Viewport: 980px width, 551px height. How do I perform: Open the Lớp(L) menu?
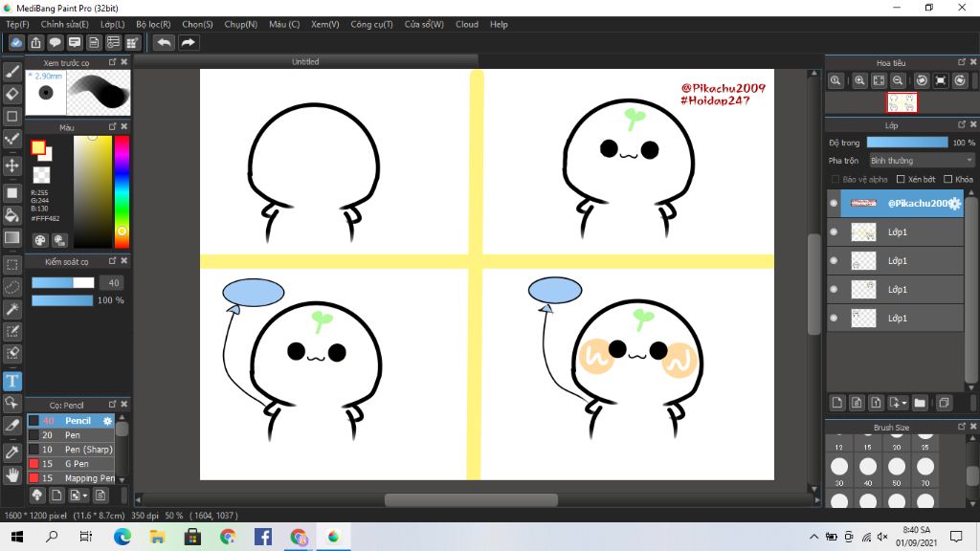tap(113, 24)
